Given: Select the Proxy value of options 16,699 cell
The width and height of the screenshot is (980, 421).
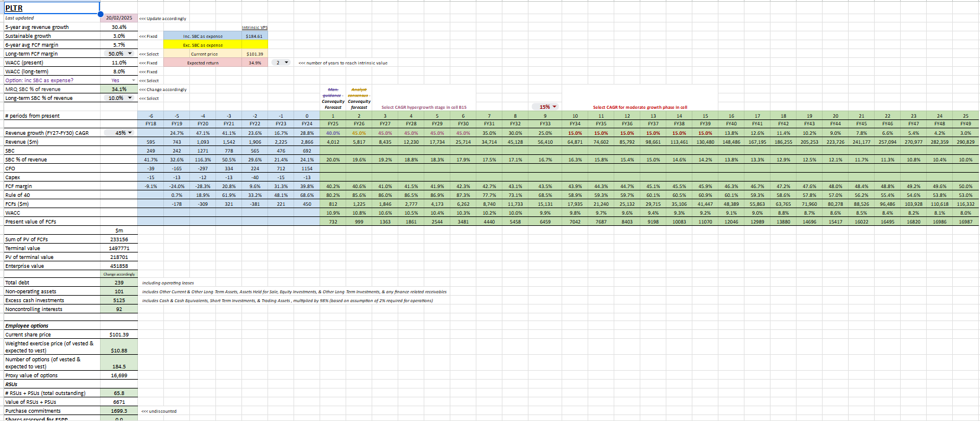Looking at the screenshot, I should tap(119, 375).
